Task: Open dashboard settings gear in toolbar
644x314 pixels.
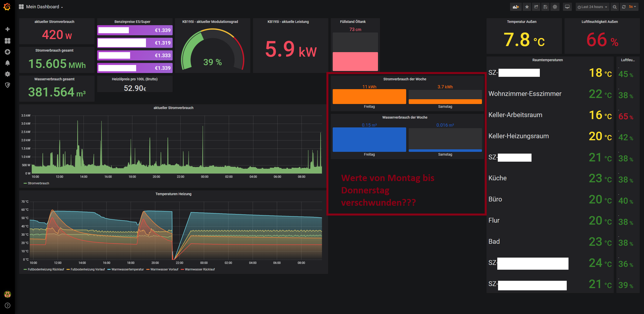Action: point(555,7)
